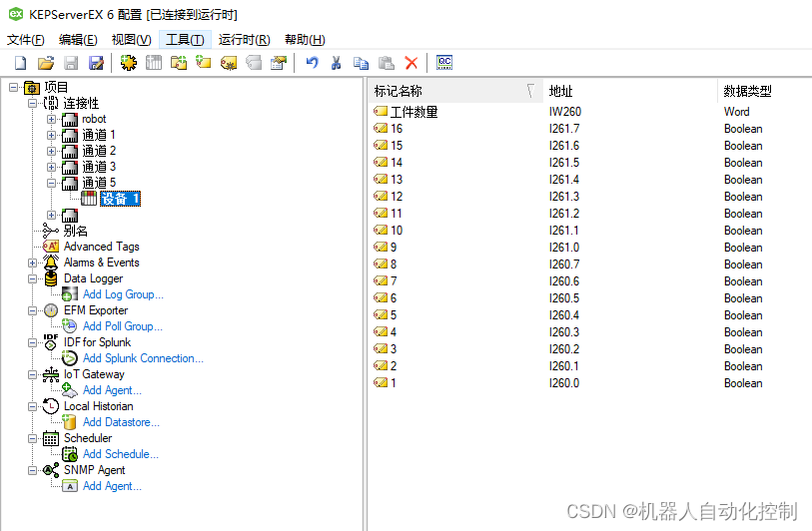
Task: Click the Undo arrow icon
Action: tap(312, 63)
